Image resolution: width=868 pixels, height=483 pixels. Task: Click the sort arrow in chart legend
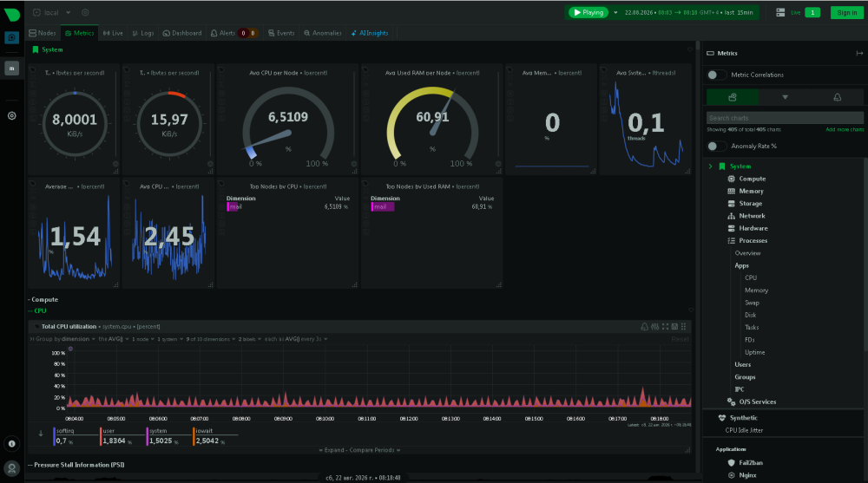point(41,434)
